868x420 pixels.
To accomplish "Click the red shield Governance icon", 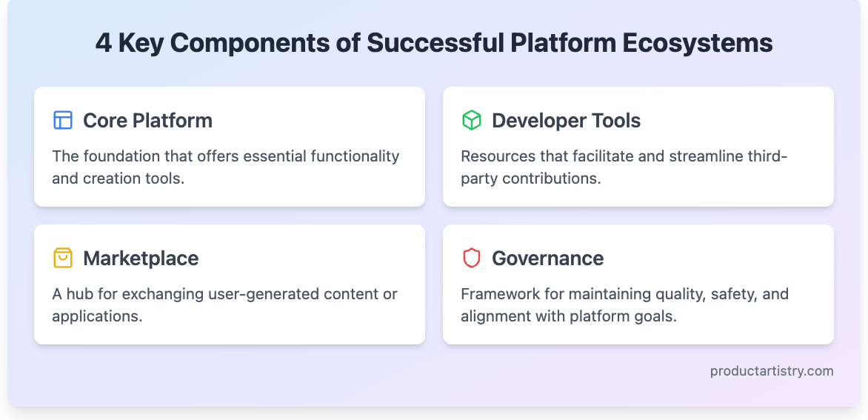I will pos(472,258).
